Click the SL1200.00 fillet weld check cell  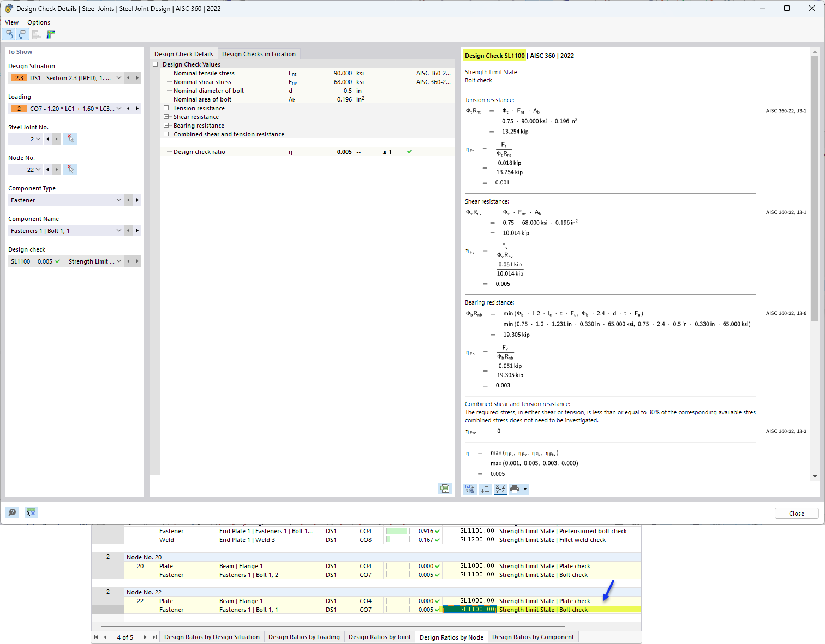click(x=469, y=540)
